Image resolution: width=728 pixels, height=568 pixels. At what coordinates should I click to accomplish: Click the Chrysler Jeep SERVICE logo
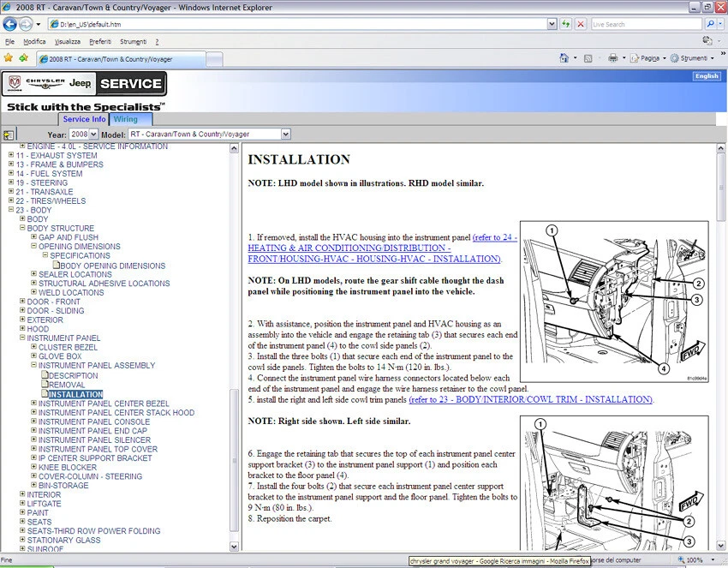86,85
